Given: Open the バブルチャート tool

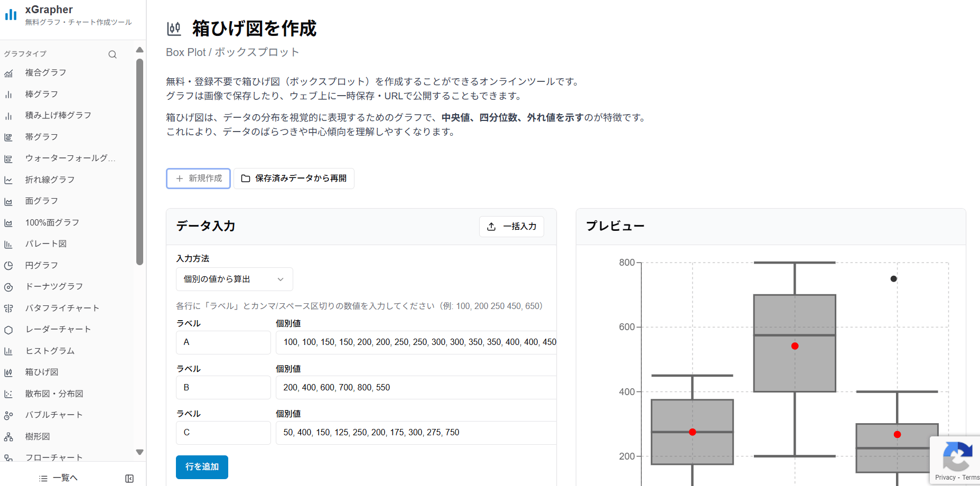Looking at the screenshot, I should tap(53, 415).
